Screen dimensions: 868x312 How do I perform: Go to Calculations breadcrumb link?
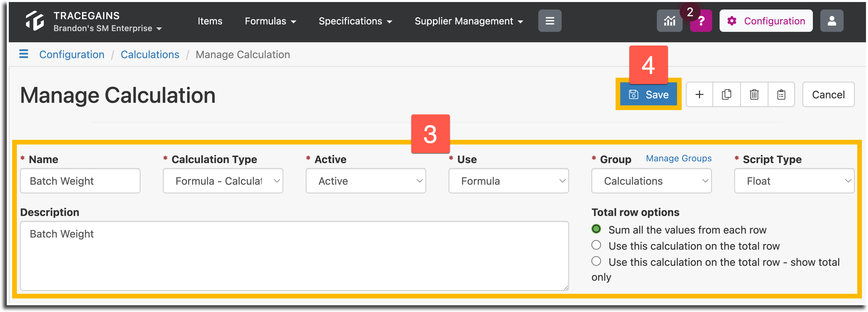click(150, 54)
